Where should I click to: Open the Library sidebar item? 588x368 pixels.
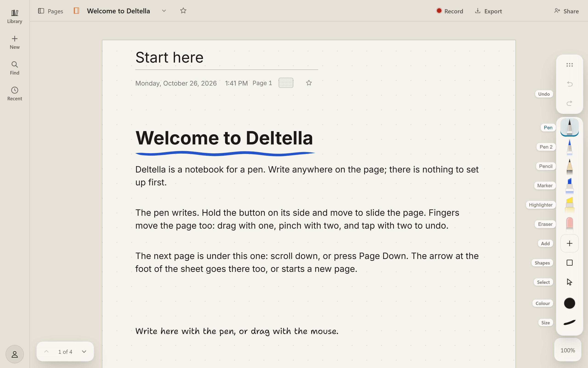pyautogui.click(x=14, y=17)
